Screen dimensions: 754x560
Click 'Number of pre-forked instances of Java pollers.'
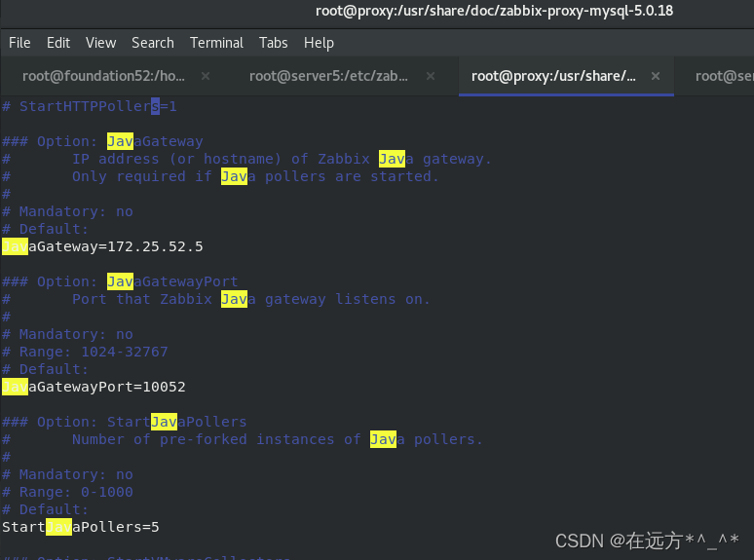[278, 439]
